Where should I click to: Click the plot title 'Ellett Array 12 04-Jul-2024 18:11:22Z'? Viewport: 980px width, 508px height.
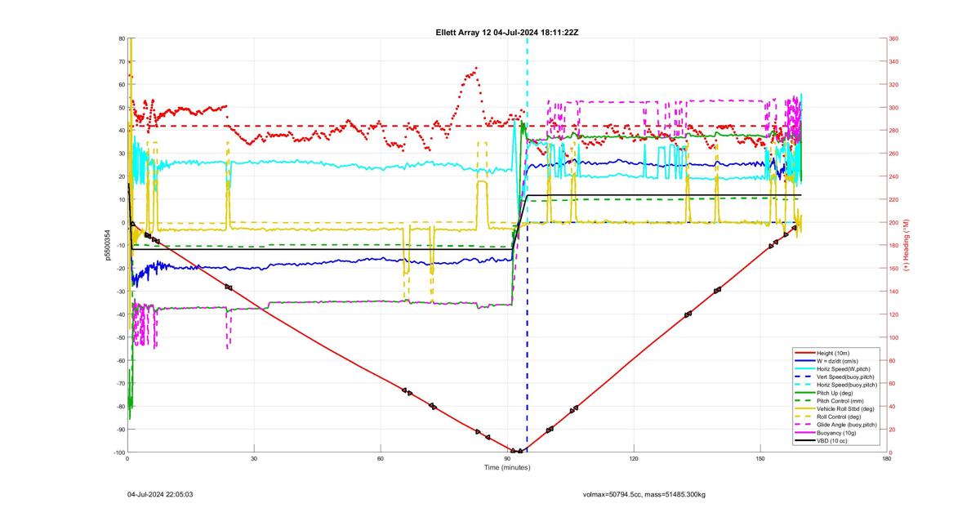[x=507, y=32]
